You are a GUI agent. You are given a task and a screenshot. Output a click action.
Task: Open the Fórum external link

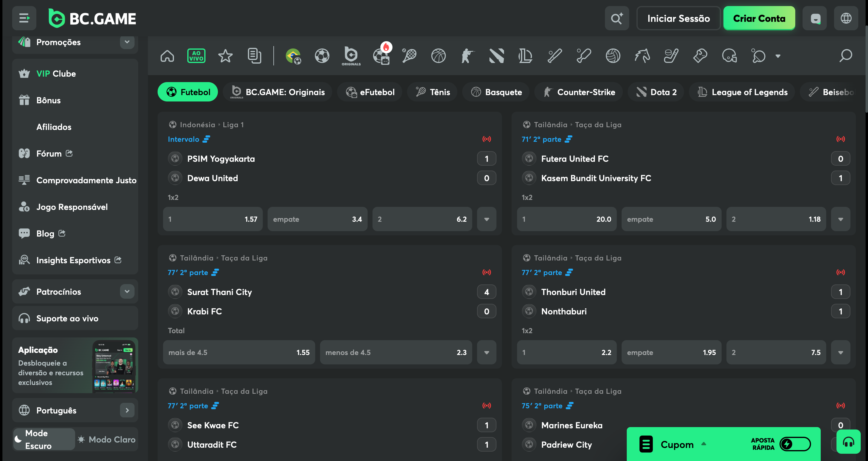coord(54,154)
